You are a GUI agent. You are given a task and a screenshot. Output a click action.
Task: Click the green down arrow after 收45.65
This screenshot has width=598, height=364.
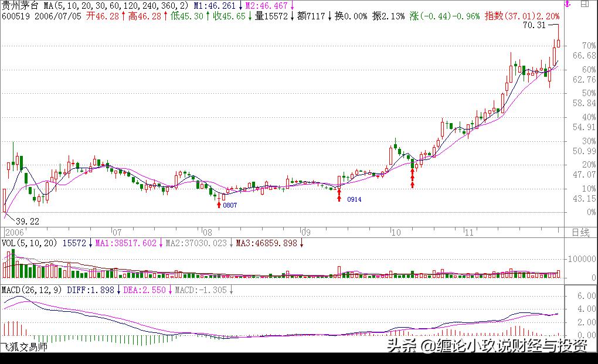(250, 16)
